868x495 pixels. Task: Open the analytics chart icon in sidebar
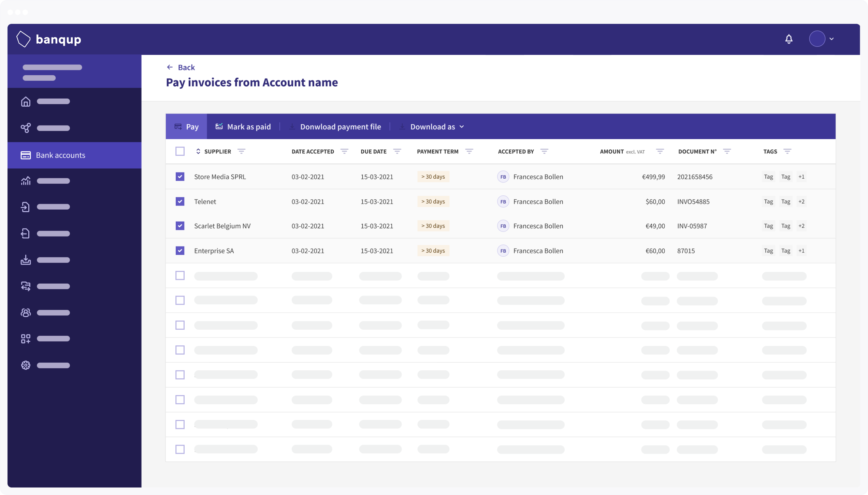26,181
